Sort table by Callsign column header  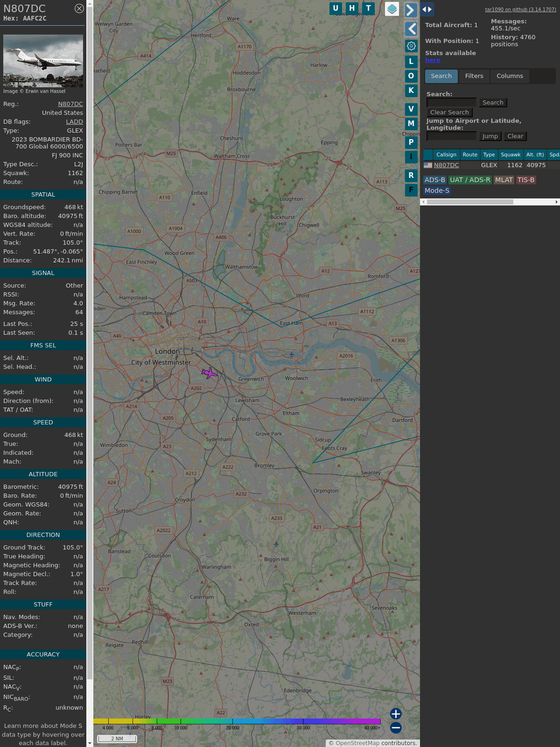(x=446, y=155)
